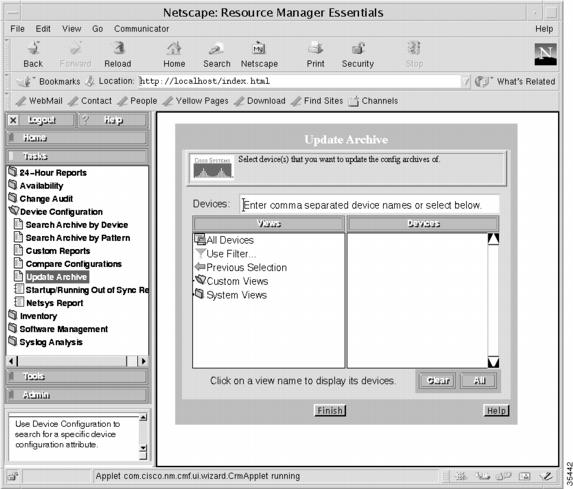Click into the Devices input field

369,205
